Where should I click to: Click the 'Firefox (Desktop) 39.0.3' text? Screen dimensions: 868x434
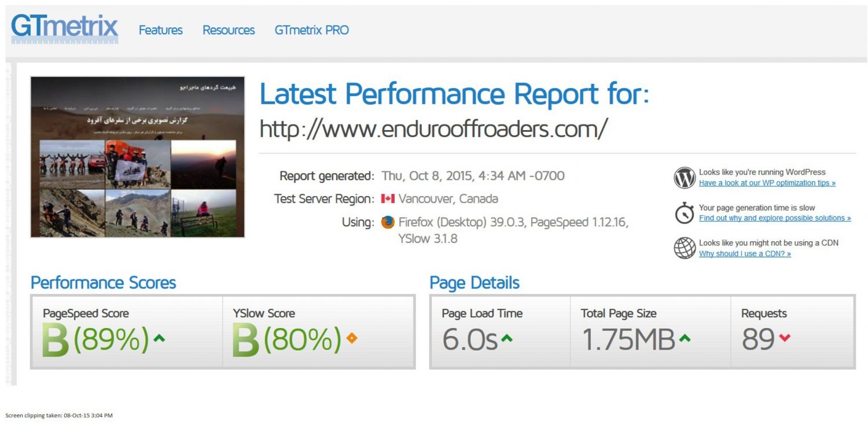(x=462, y=222)
